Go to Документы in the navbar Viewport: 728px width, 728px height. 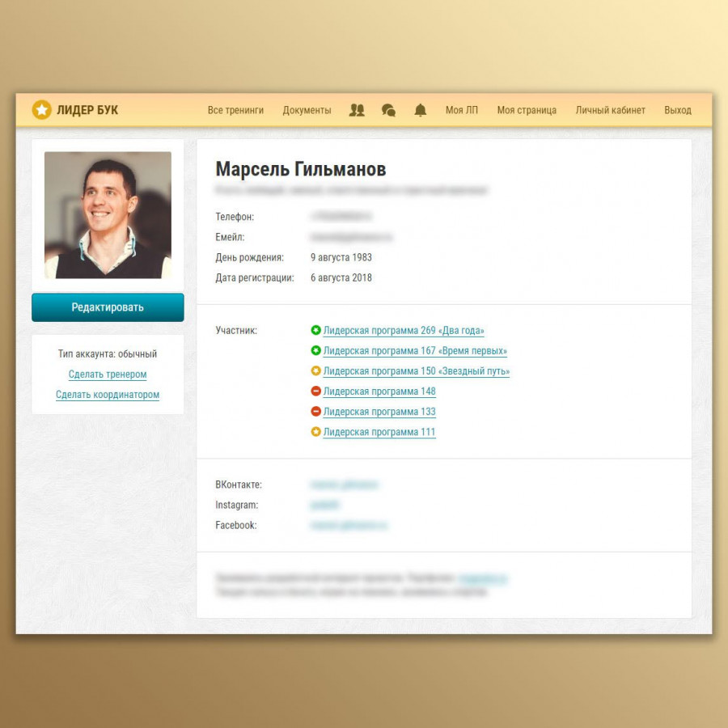307,110
